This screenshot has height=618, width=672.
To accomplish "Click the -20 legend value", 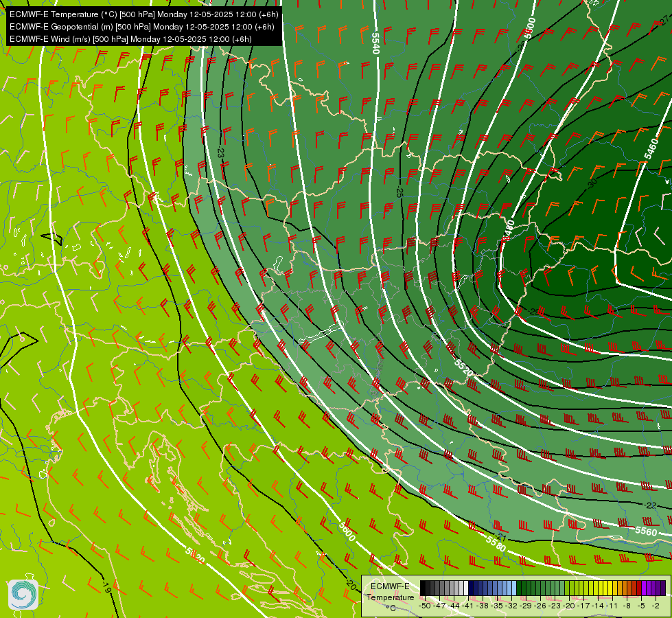I will (x=569, y=606).
